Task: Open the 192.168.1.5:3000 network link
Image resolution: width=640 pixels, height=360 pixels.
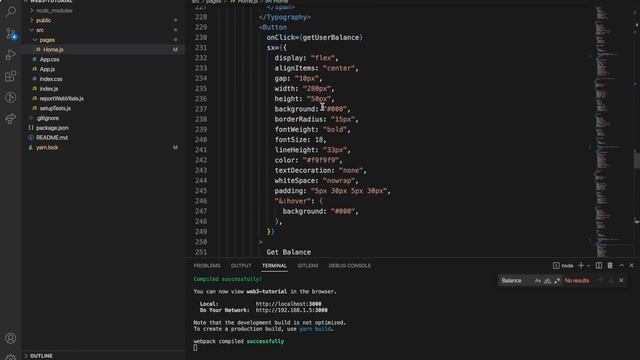Action: tap(291, 310)
